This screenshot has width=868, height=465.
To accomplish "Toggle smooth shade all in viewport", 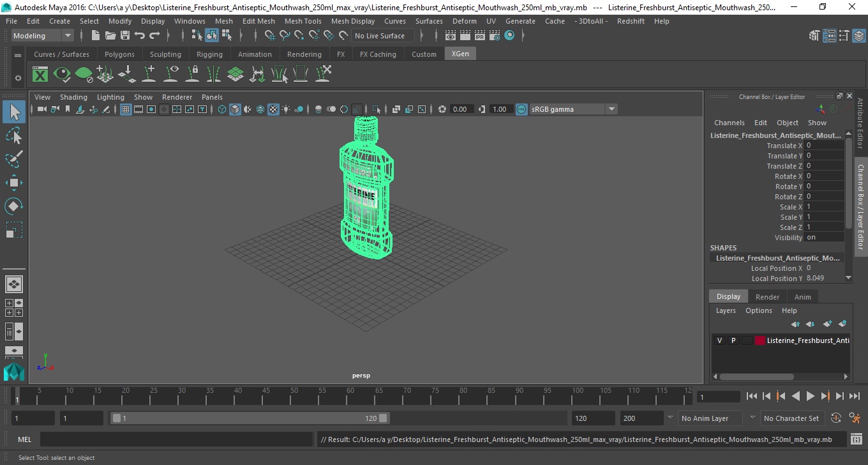I will click(235, 109).
